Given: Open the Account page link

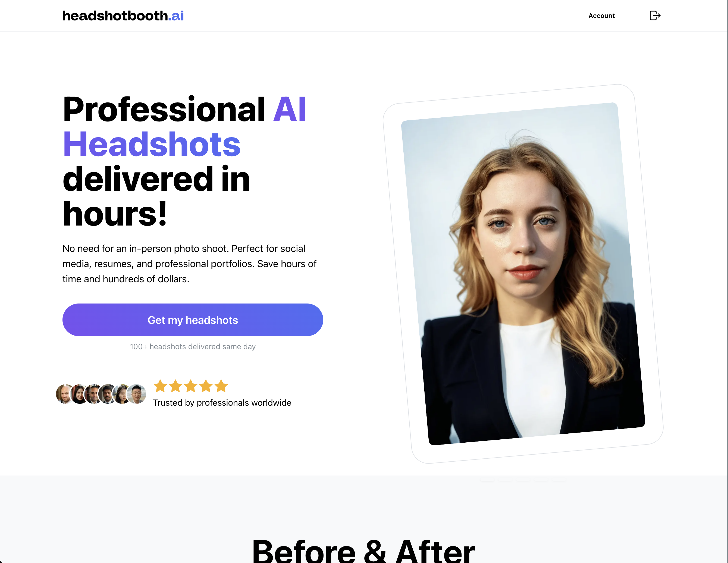Looking at the screenshot, I should pos(601,16).
